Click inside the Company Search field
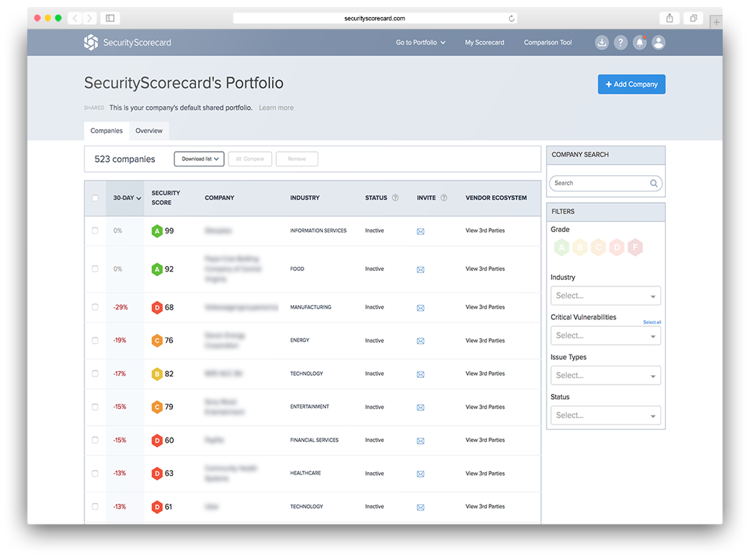749x560 pixels. [x=596, y=183]
